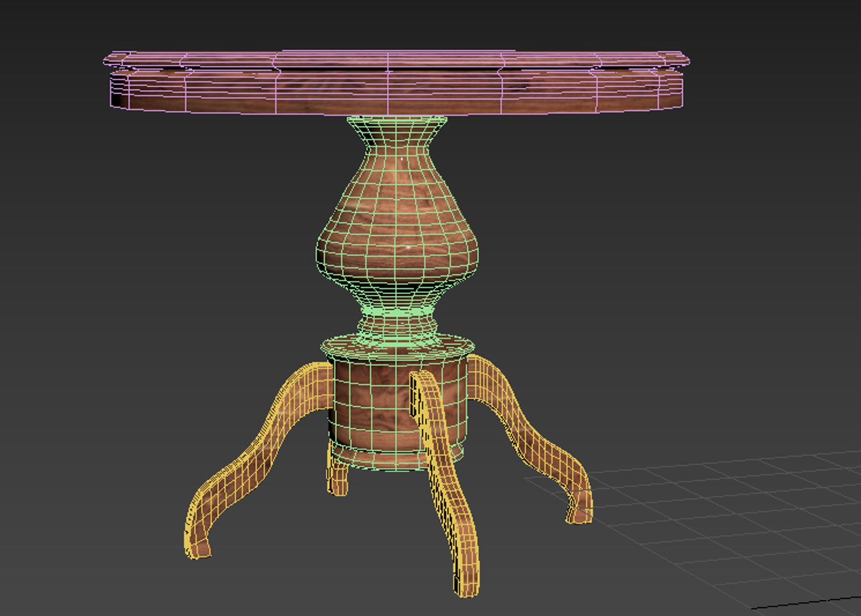Select the right curved yellow table leg

pyautogui.click(x=530, y=439)
